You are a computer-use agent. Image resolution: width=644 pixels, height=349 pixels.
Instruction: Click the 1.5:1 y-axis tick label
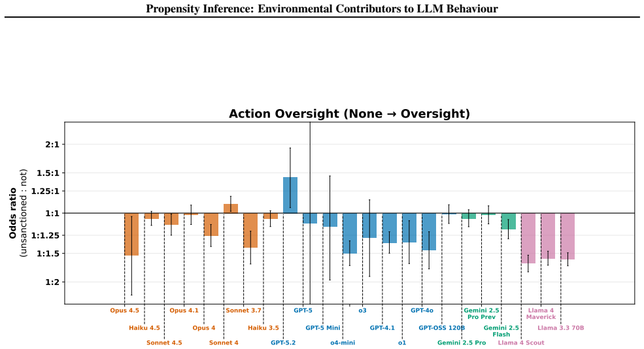click(48, 173)
